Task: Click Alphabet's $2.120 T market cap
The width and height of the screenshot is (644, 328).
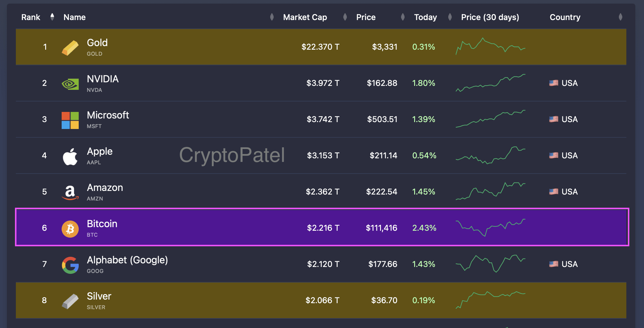Action: click(x=323, y=264)
